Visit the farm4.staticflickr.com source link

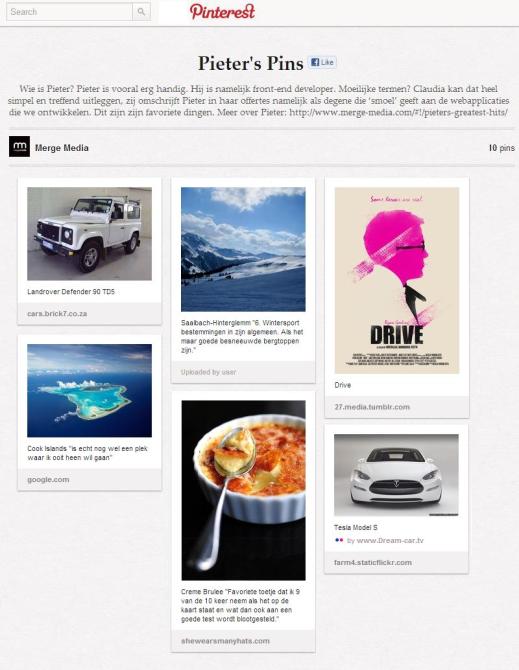[x=372, y=562]
